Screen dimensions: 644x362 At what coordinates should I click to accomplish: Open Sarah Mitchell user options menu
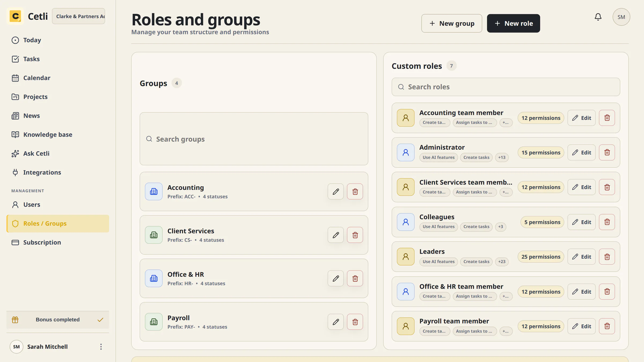pos(101,347)
